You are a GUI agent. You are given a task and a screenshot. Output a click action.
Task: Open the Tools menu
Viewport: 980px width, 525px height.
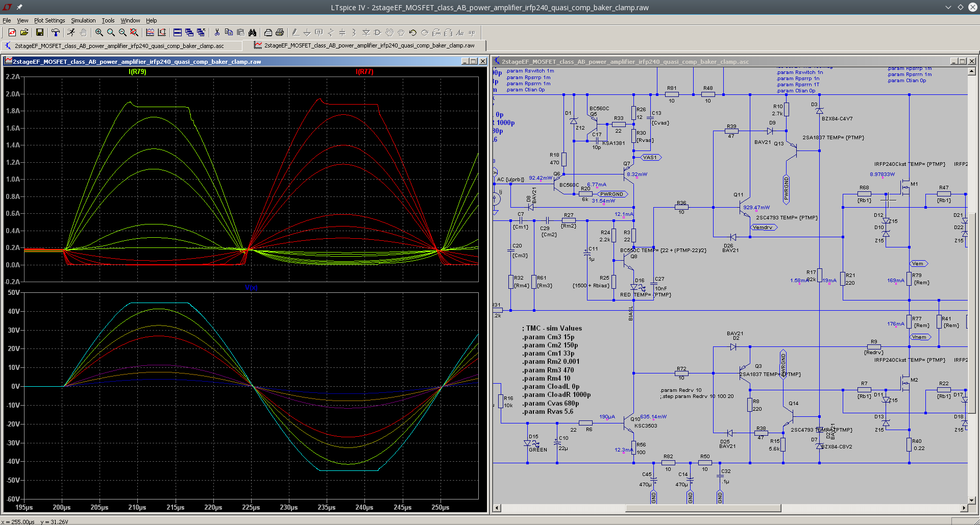click(108, 20)
